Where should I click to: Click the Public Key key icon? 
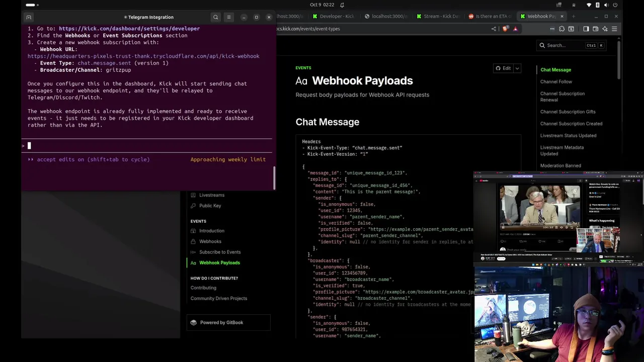coord(193,206)
